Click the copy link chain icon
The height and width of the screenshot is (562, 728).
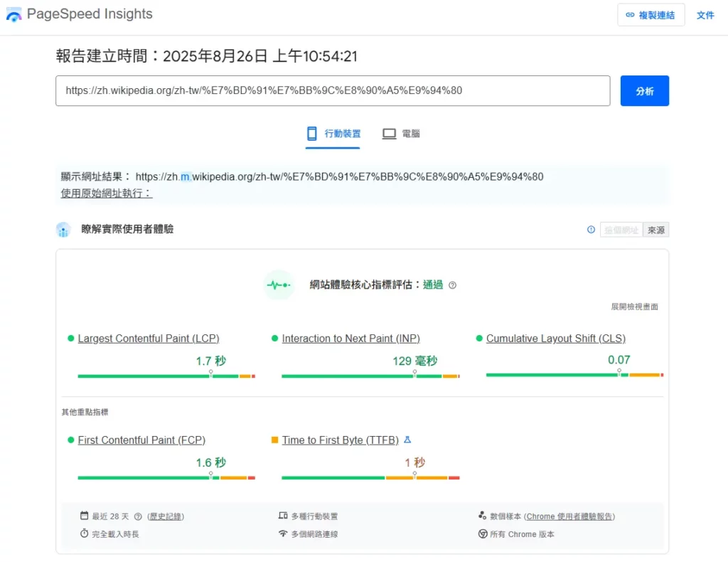tap(630, 15)
